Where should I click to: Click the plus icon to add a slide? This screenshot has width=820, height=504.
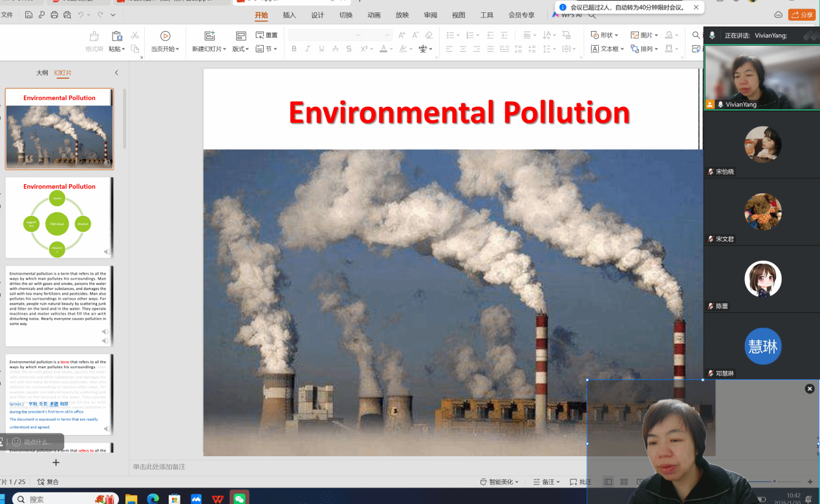point(56,463)
